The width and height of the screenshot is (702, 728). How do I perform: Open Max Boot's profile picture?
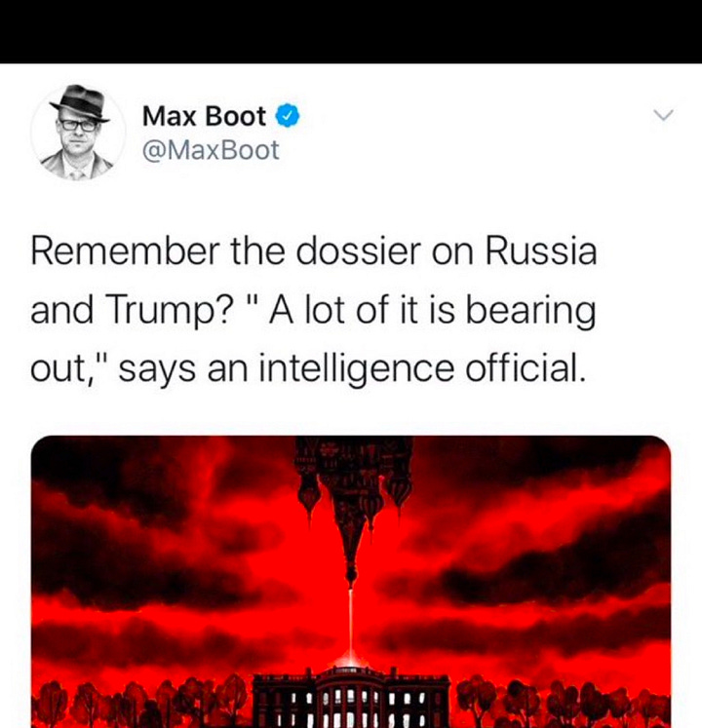(79, 133)
